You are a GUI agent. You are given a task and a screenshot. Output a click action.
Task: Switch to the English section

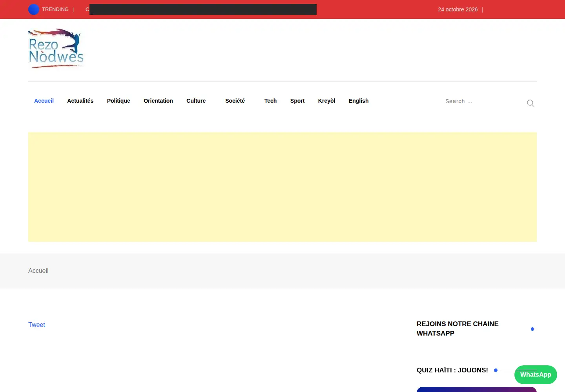click(359, 101)
